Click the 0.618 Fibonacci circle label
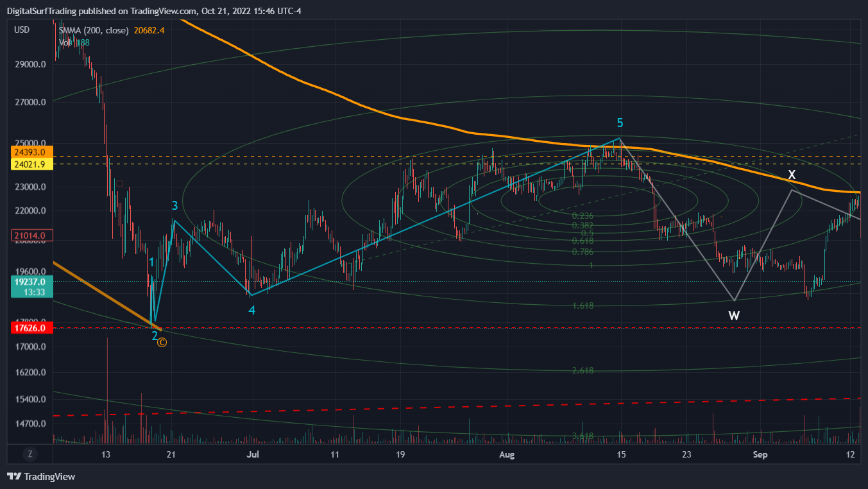Image resolution: width=868 pixels, height=489 pixels. click(583, 241)
